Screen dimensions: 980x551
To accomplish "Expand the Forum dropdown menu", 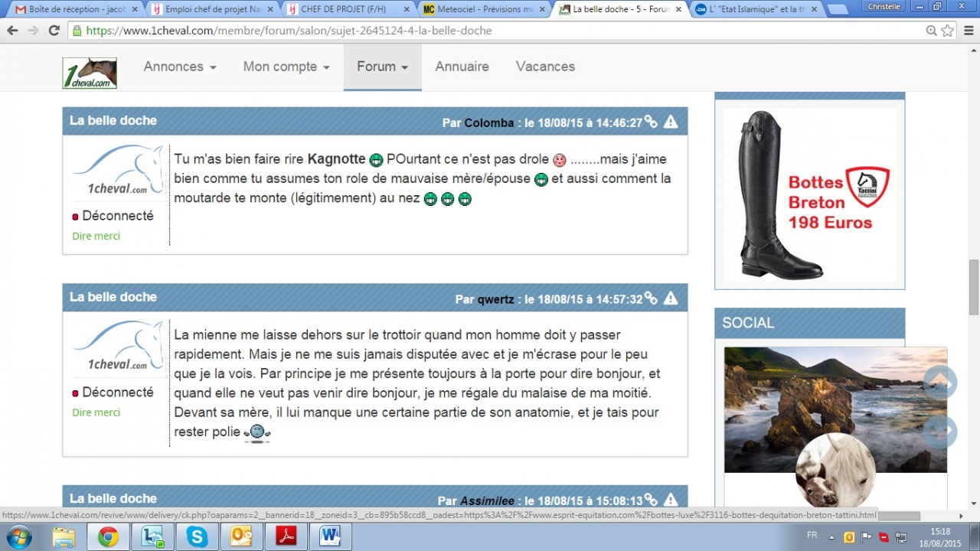I will (x=382, y=67).
